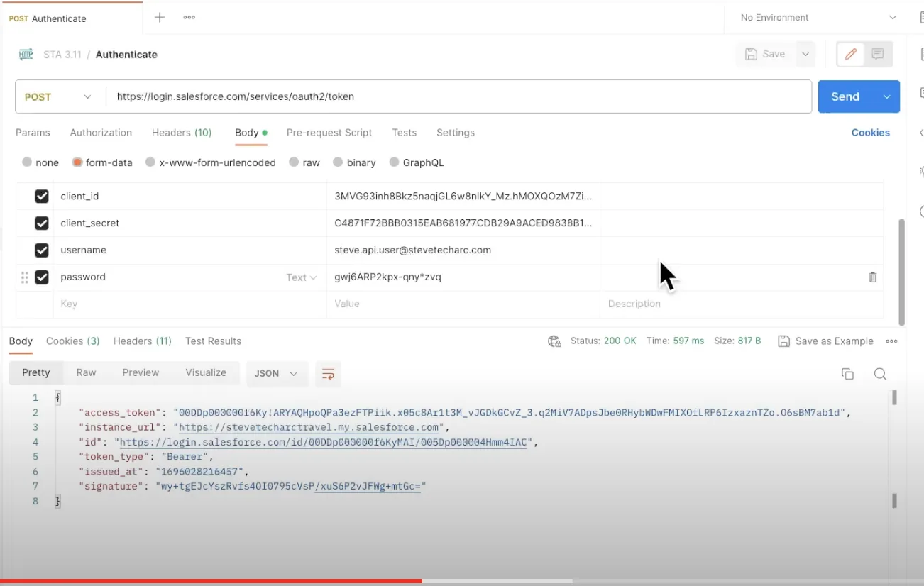Delete the password row with the trash icon
Screen dimensions: 924x586
(x=873, y=277)
